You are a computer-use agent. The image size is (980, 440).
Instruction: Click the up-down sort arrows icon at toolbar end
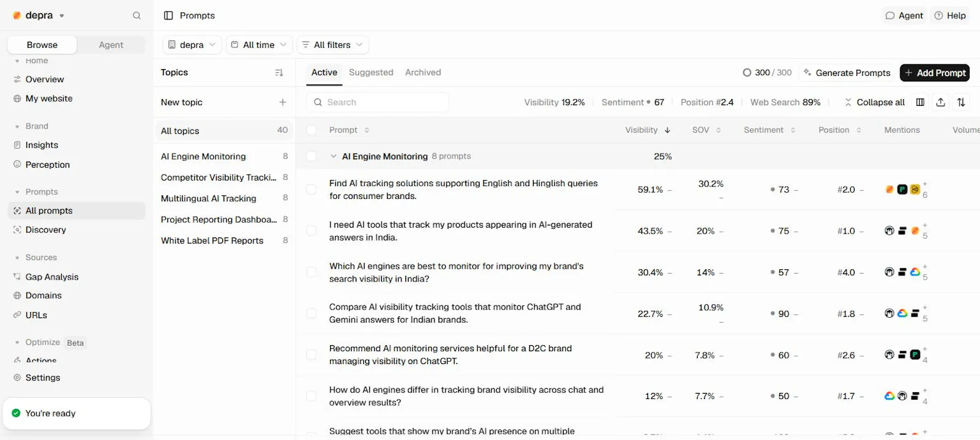coord(961,102)
